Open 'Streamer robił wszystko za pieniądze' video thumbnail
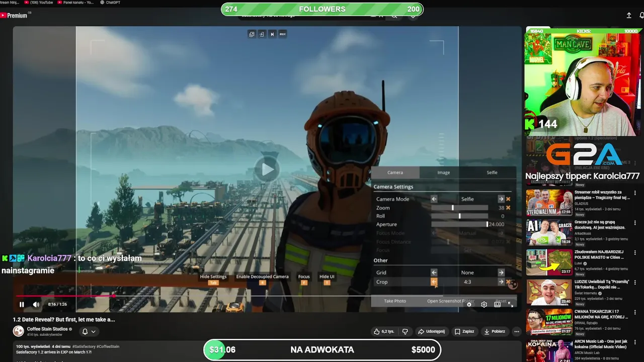This screenshot has height=362, width=644. pos(549,203)
